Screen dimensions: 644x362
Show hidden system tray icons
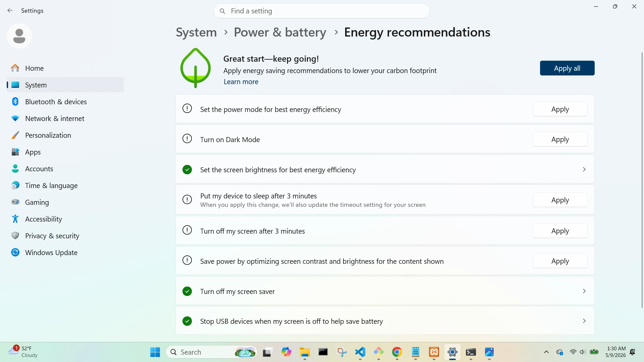546,352
